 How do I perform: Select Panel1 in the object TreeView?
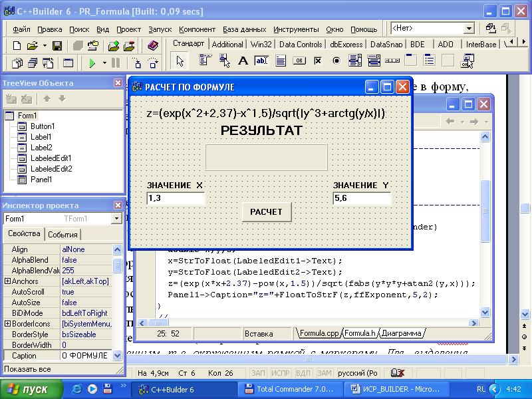tap(41, 179)
